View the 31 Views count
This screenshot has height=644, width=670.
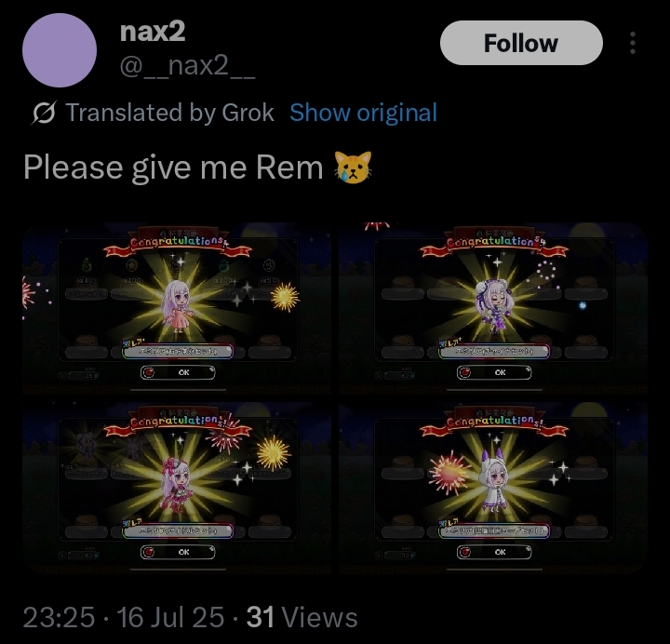pos(301,618)
